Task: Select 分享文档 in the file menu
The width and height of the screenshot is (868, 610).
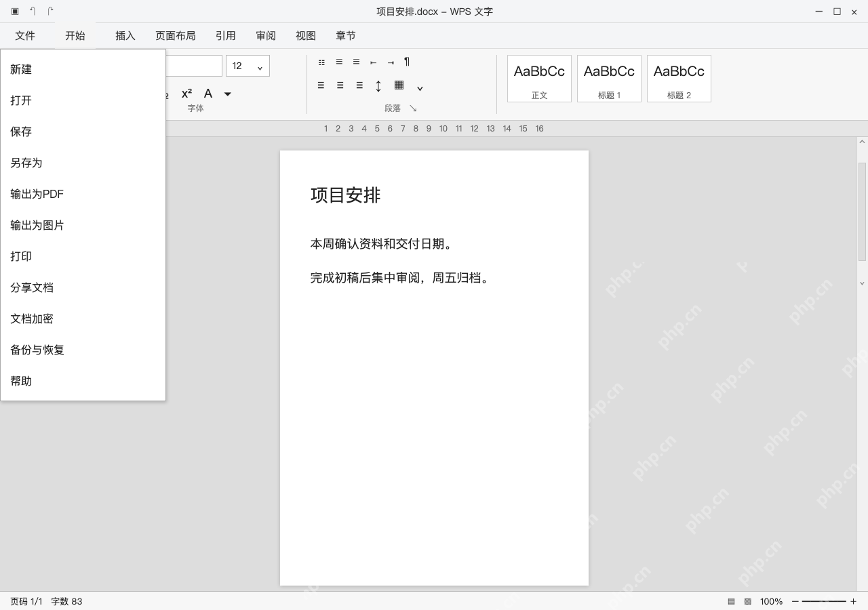Action: (x=83, y=287)
